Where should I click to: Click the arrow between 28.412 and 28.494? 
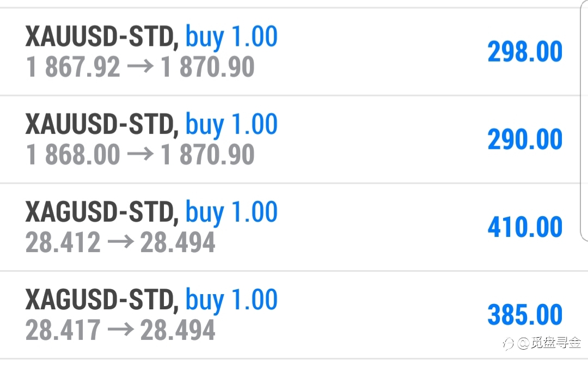coord(120,242)
